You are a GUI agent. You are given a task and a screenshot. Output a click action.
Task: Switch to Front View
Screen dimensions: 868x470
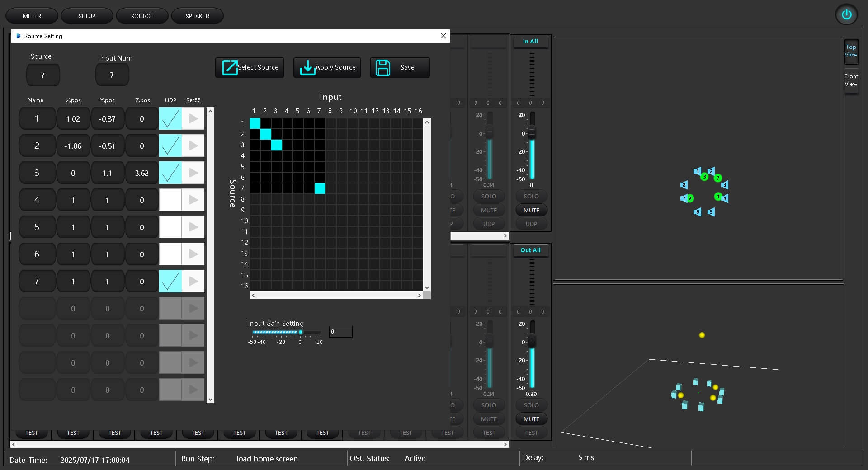[851, 80]
